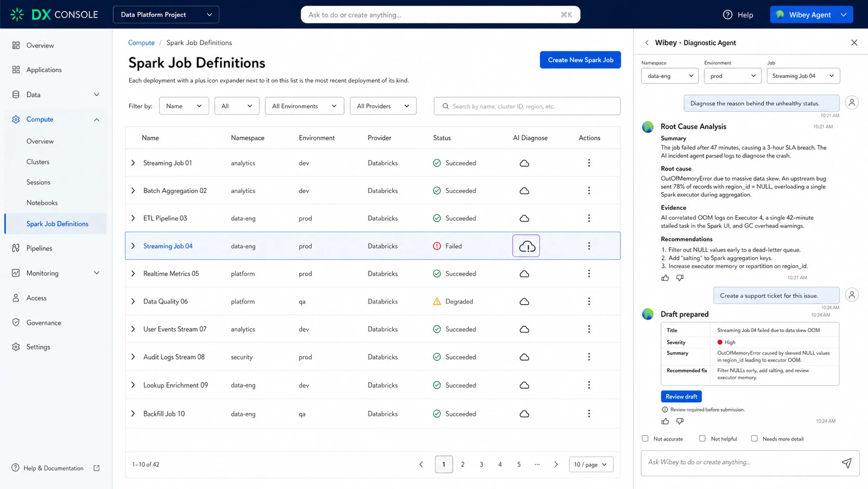Click the Overview grid icon in sidebar
The height and width of the screenshot is (489, 868).
click(16, 45)
